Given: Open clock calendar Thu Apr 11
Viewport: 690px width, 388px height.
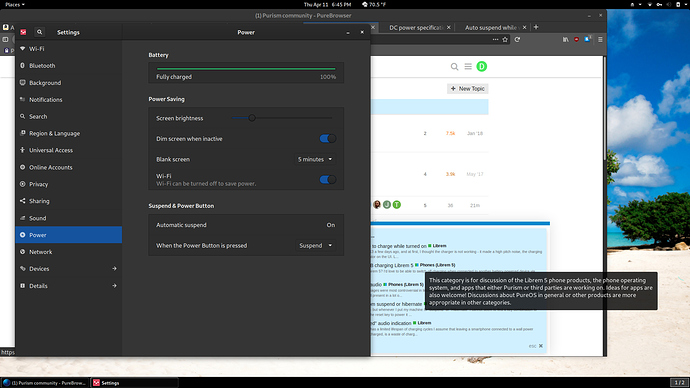Looking at the screenshot, I should 327,4.
